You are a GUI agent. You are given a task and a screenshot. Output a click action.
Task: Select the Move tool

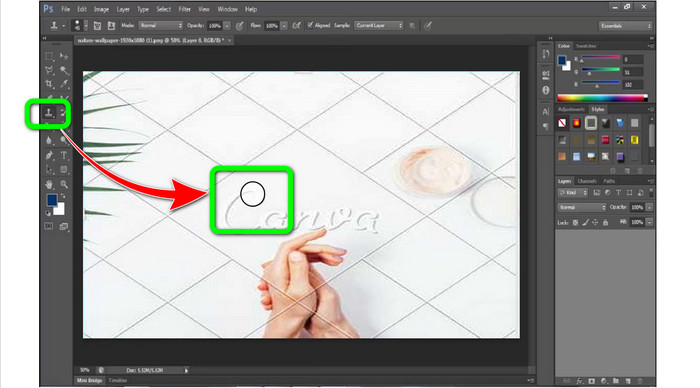pos(64,56)
